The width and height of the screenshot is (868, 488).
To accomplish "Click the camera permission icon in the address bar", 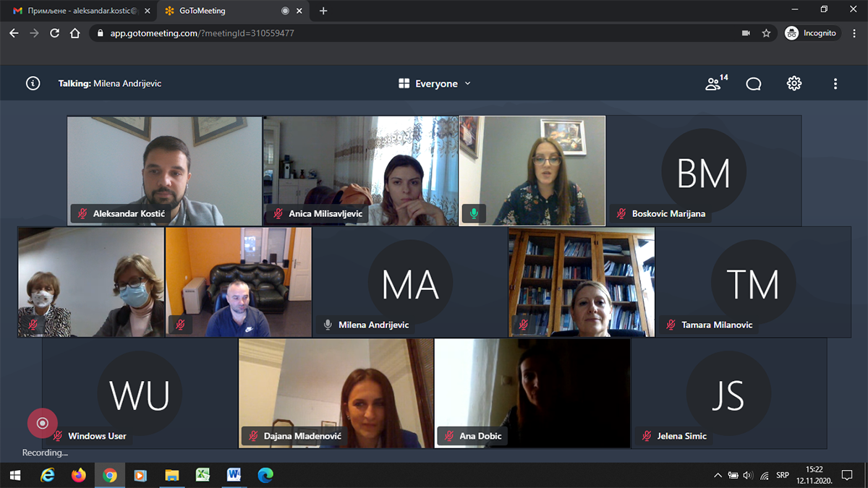I will click(746, 33).
